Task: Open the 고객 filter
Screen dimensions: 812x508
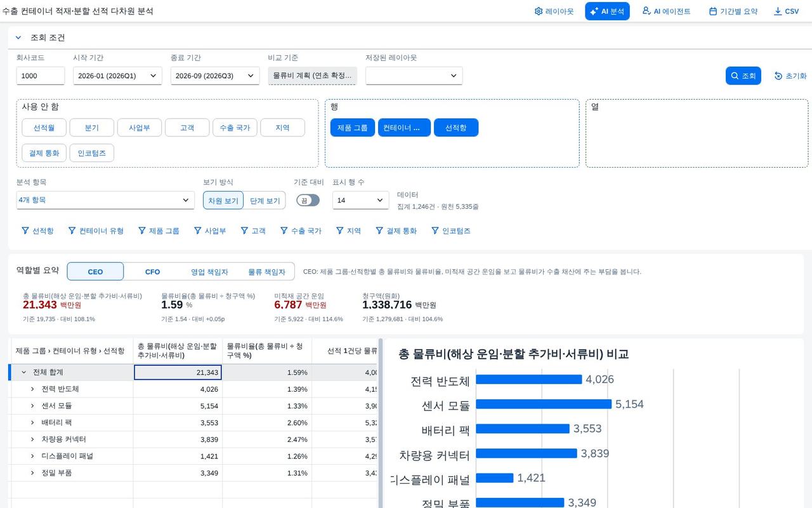Action: (252, 231)
